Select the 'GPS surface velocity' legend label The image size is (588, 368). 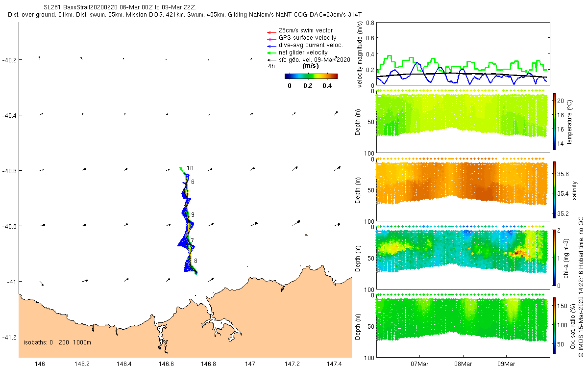click(308, 38)
